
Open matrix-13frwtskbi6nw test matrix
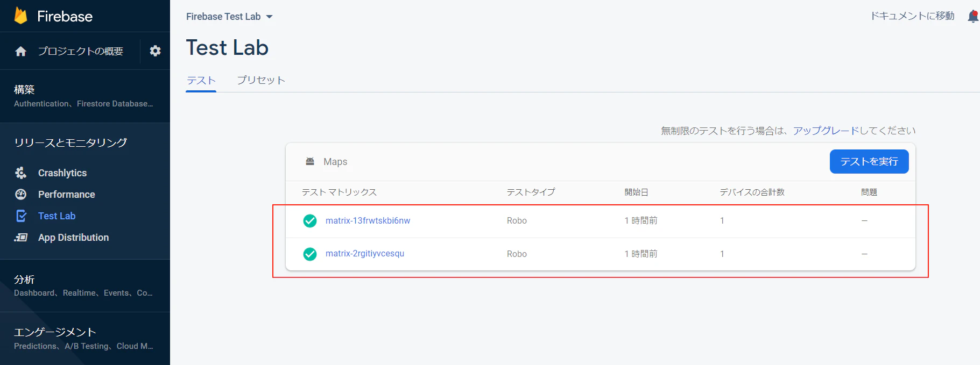click(x=368, y=220)
